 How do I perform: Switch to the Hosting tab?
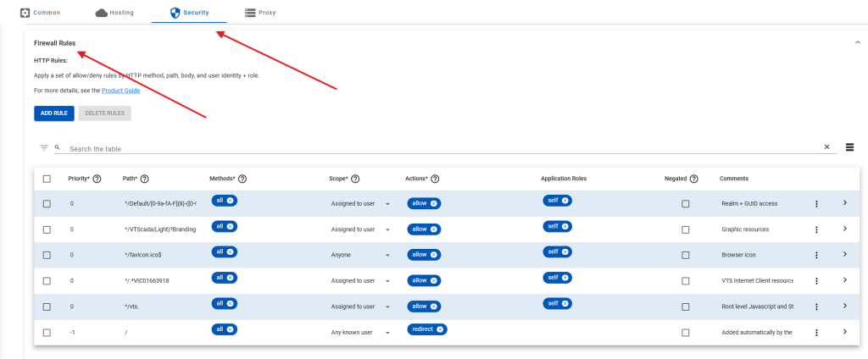(114, 13)
